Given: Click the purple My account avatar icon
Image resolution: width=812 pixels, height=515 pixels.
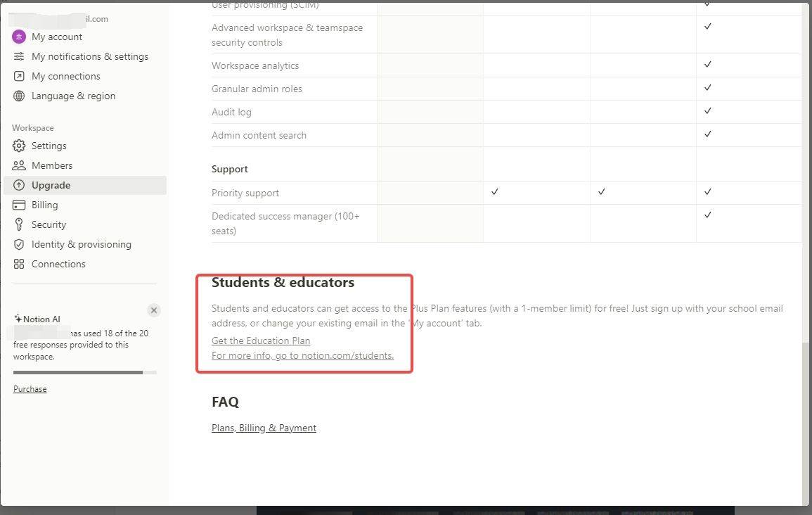Looking at the screenshot, I should tap(19, 37).
